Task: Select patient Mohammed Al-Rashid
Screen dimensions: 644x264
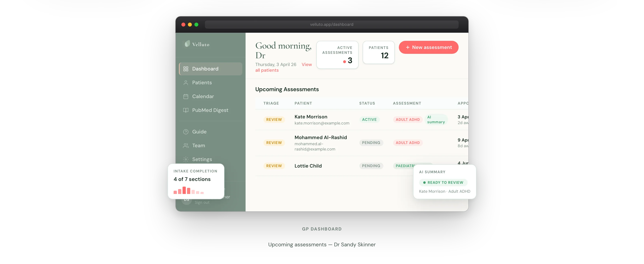Action: pyautogui.click(x=321, y=137)
